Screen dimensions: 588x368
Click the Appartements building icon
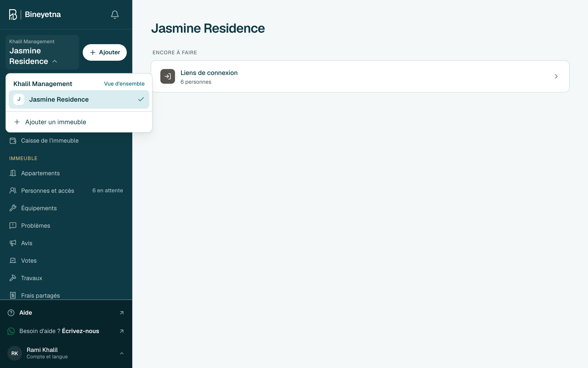pos(13,173)
